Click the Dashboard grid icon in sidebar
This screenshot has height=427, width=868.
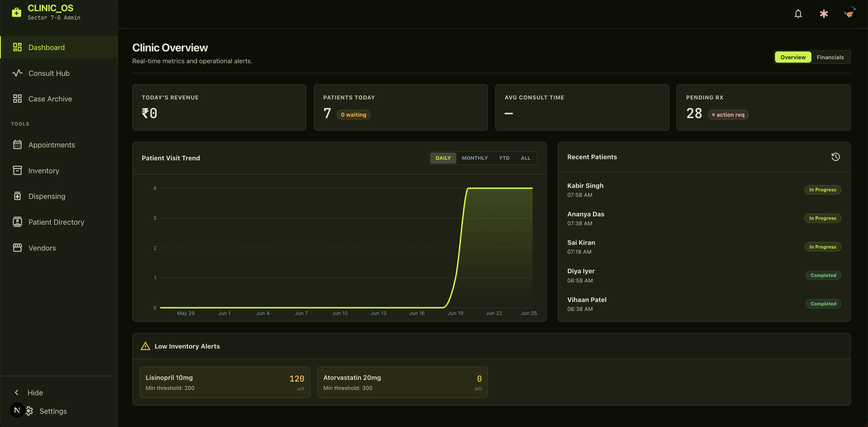(17, 47)
